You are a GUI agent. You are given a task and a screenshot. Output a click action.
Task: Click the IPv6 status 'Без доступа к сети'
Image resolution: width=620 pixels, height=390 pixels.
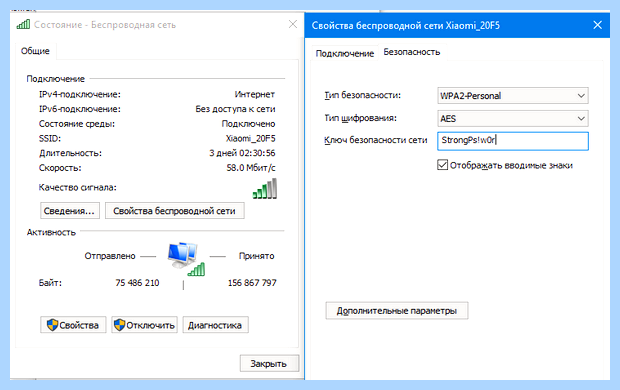click(x=235, y=109)
